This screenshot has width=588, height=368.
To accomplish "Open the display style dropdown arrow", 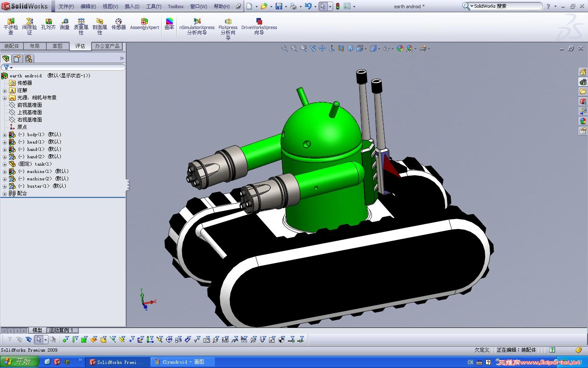I will point(379,49).
